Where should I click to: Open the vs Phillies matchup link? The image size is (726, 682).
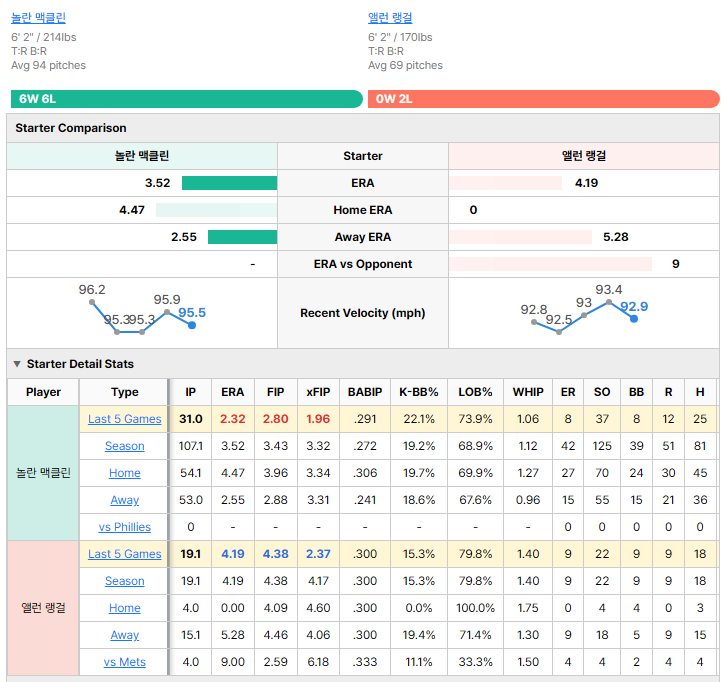pyautogui.click(x=125, y=527)
